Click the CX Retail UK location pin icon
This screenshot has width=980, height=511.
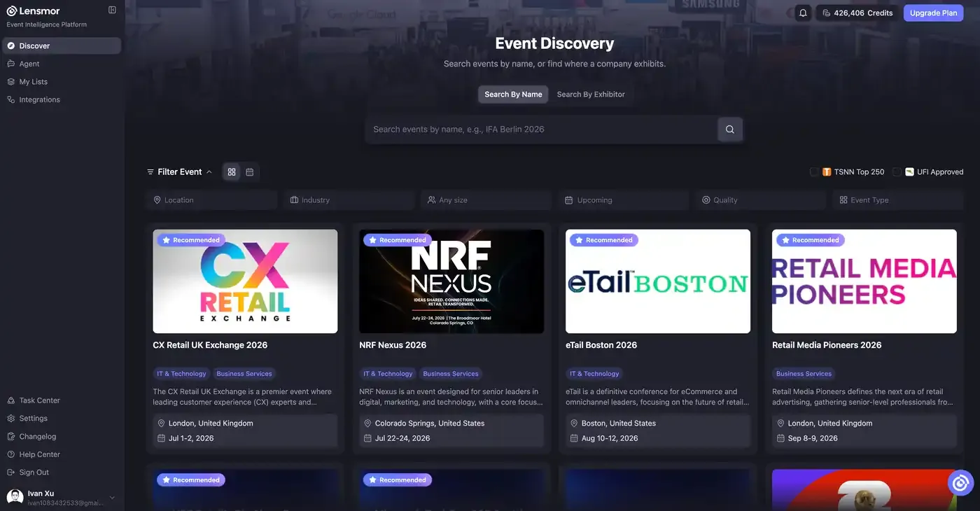161,423
